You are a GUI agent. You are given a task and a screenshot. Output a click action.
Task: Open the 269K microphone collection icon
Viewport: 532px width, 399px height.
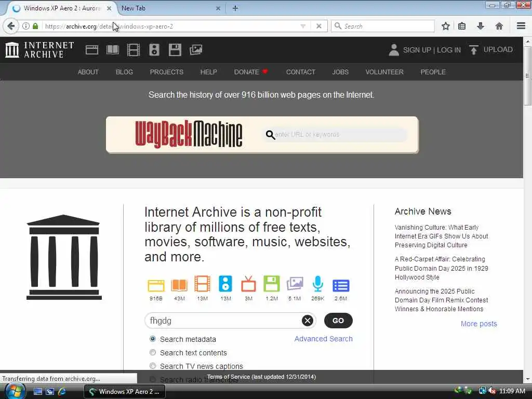pyautogui.click(x=318, y=284)
